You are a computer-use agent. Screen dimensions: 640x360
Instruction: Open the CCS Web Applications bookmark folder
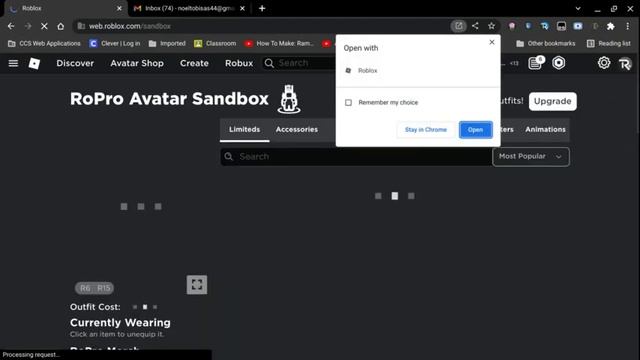pos(44,43)
